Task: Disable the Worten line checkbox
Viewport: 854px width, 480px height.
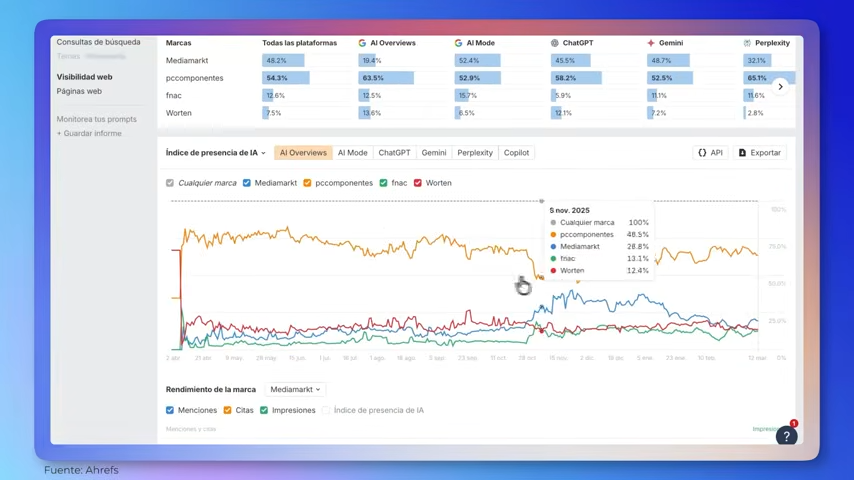Action: pos(418,183)
